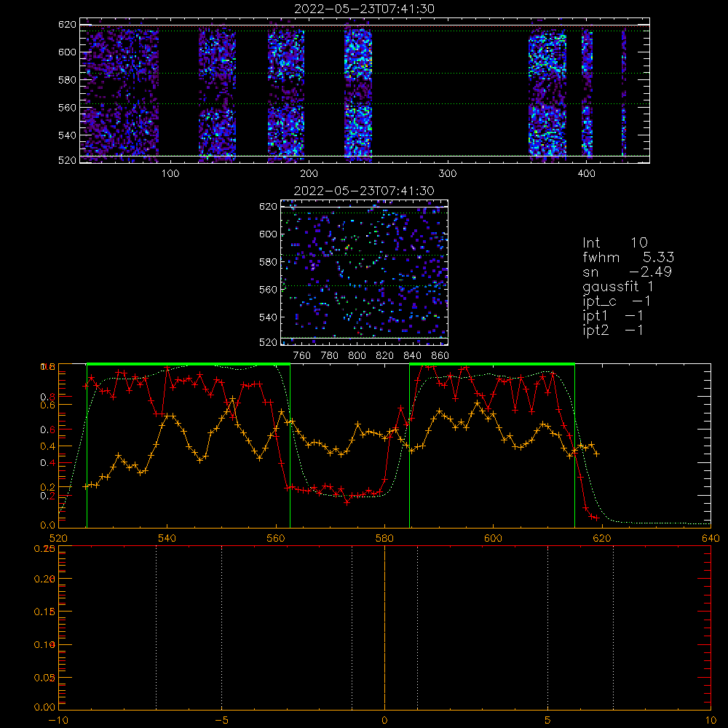Select the 'fwhm 5.33' readout line

[628, 257]
